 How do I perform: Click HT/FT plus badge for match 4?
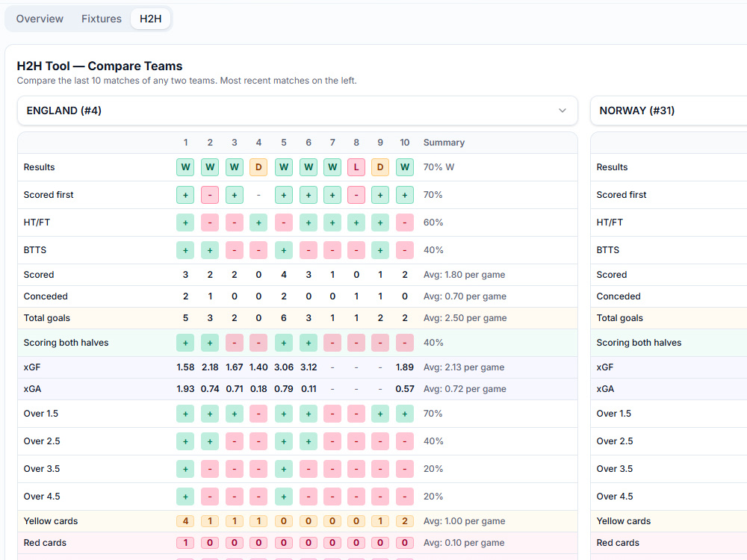pos(258,223)
